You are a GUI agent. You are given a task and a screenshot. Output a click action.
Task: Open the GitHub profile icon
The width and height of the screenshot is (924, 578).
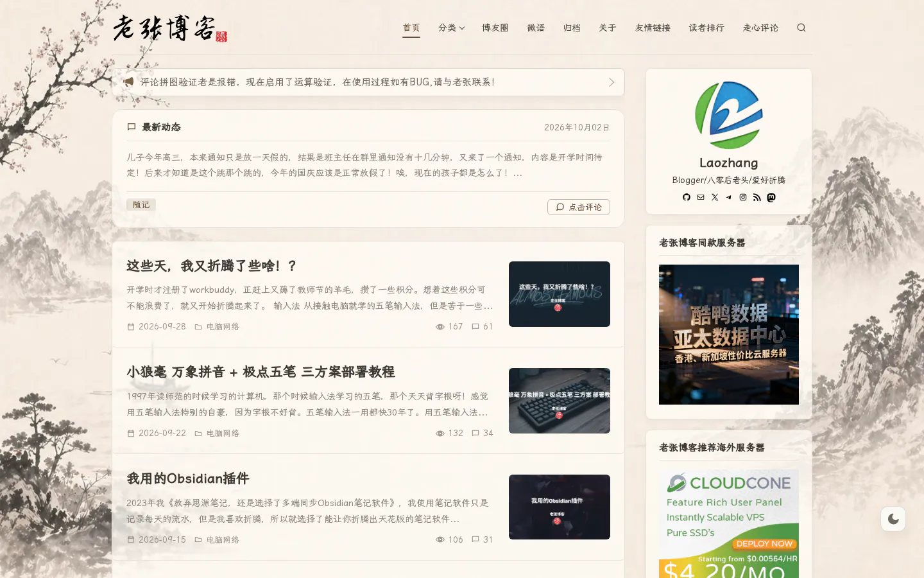[687, 197]
